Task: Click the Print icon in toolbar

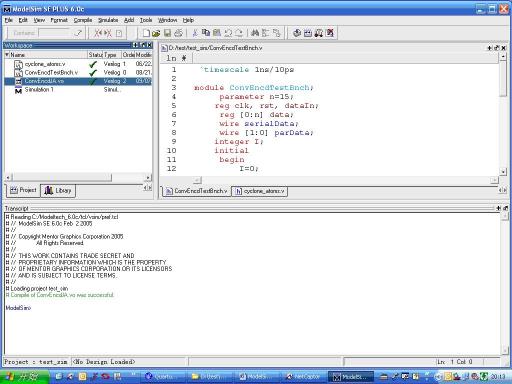Action: click(x=178, y=33)
